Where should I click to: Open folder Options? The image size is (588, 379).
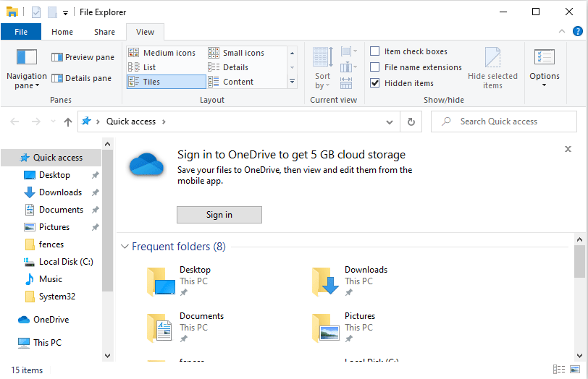pos(544,68)
